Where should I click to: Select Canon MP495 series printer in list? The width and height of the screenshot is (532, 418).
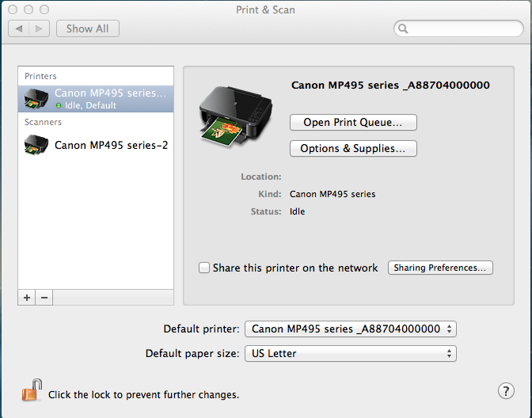coord(96,99)
